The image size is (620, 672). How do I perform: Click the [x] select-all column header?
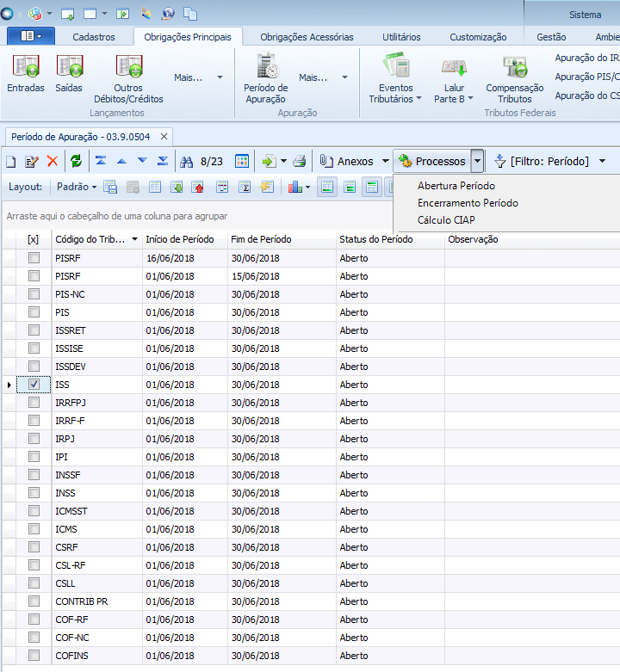(33, 239)
